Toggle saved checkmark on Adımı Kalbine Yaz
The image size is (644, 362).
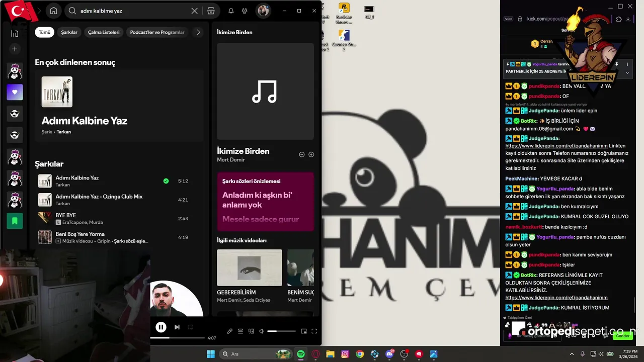coord(166,181)
